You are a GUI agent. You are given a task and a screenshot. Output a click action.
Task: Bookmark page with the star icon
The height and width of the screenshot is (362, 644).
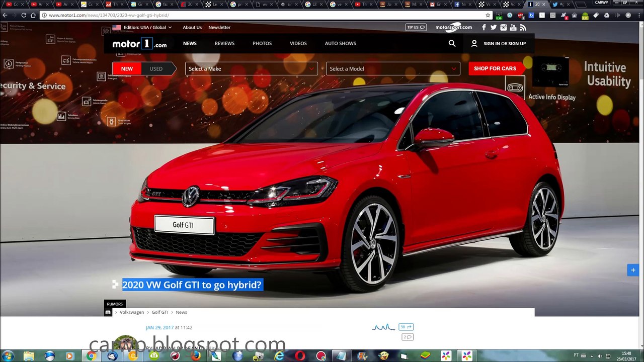[488, 15]
